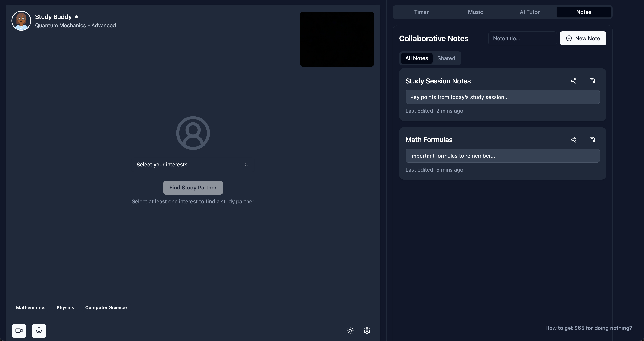Open the Music tab
This screenshot has height=341, width=644.
pos(475,12)
